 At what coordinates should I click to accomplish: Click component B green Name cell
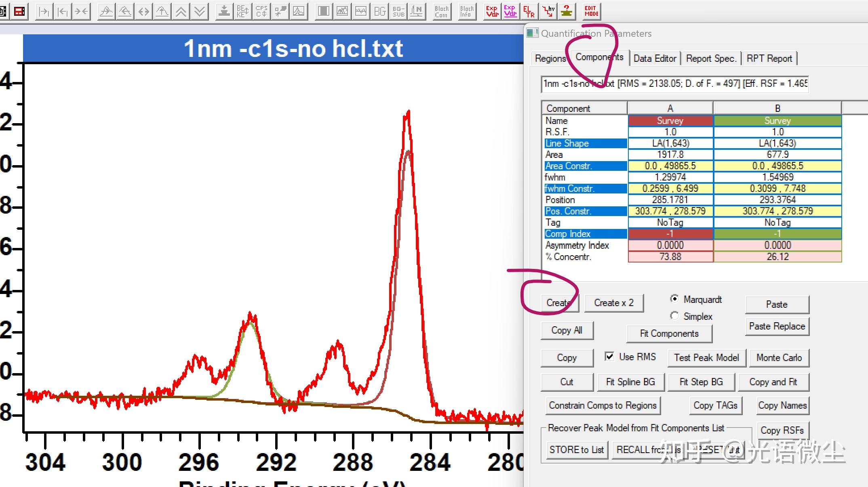(777, 120)
